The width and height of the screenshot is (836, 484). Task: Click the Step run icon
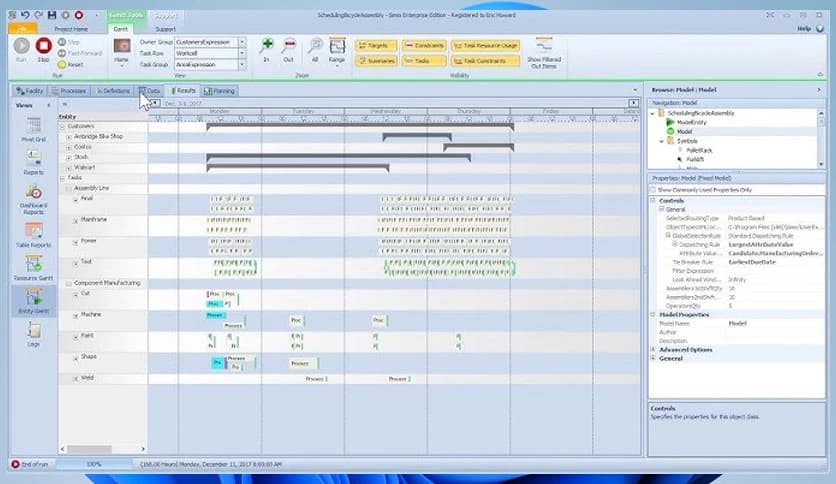62,42
